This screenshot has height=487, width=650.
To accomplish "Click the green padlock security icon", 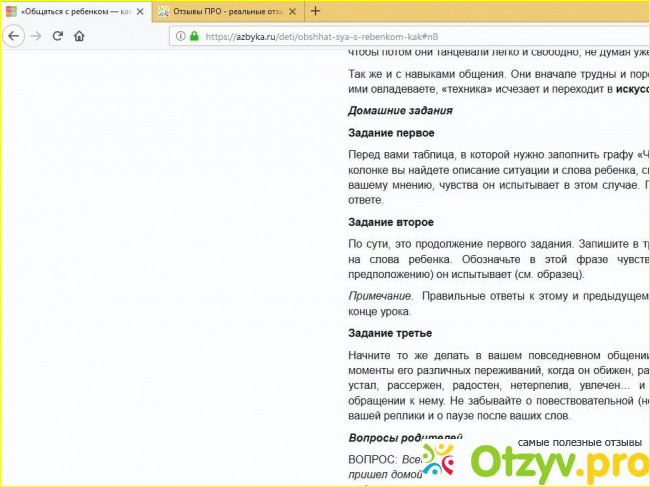I will 194,36.
